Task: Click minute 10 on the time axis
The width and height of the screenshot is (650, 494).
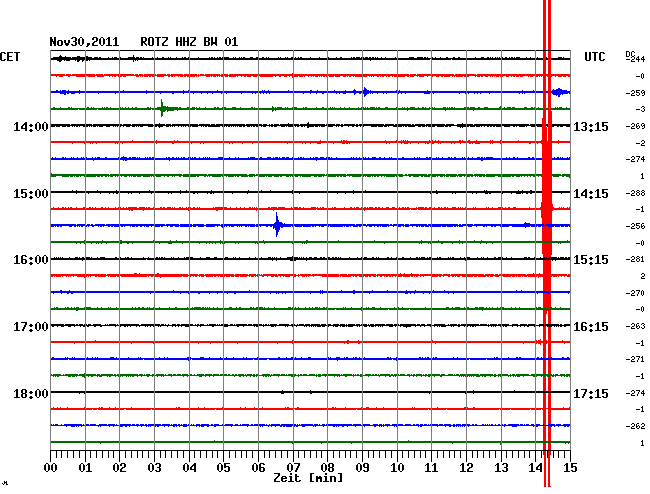Action: coord(397,467)
